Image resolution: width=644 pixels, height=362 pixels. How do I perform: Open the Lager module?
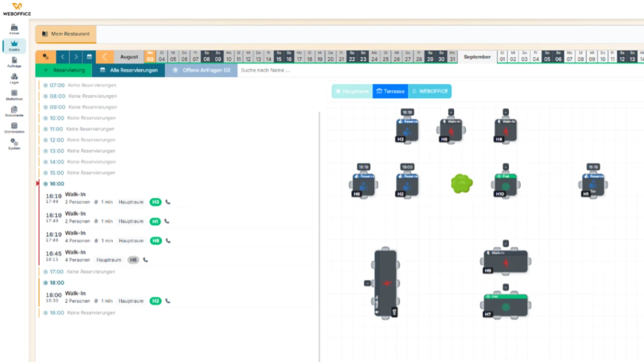click(x=14, y=79)
